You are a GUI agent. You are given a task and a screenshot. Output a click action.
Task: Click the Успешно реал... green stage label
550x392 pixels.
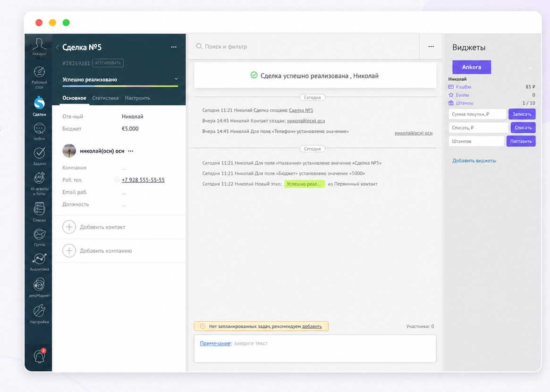(x=305, y=184)
